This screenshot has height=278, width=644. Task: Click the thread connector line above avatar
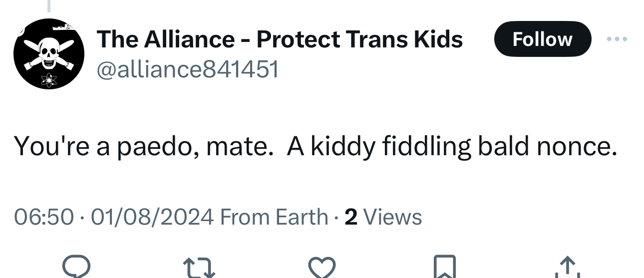(x=49, y=6)
